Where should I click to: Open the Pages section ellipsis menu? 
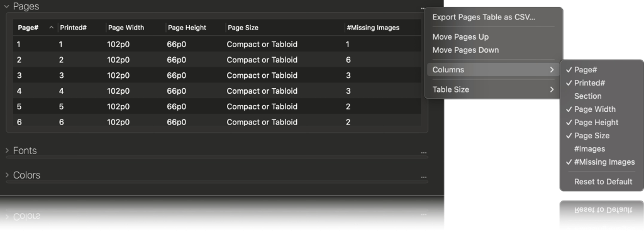(423, 8)
